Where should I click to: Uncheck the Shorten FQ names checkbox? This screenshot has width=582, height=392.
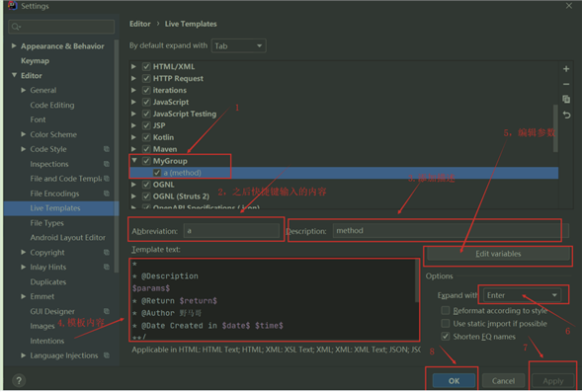(445, 337)
